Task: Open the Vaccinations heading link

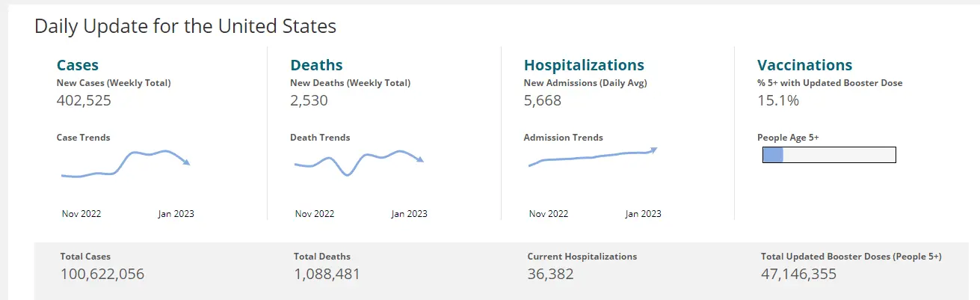Action: (x=804, y=65)
